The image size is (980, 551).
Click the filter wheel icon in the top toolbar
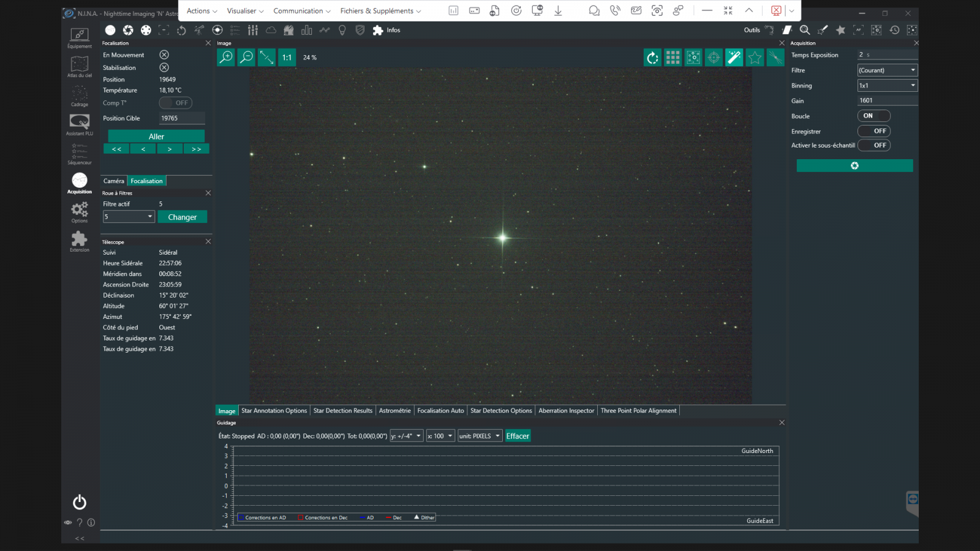pos(146,30)
